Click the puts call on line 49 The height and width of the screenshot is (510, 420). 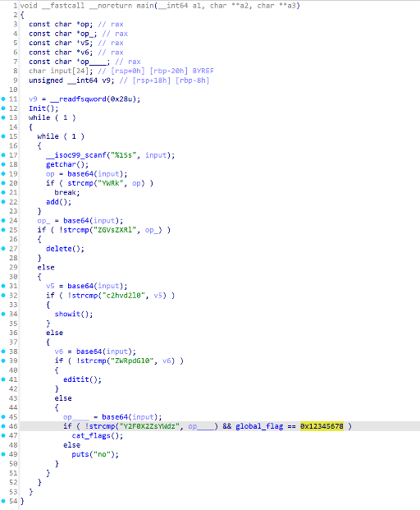[80, 454]
